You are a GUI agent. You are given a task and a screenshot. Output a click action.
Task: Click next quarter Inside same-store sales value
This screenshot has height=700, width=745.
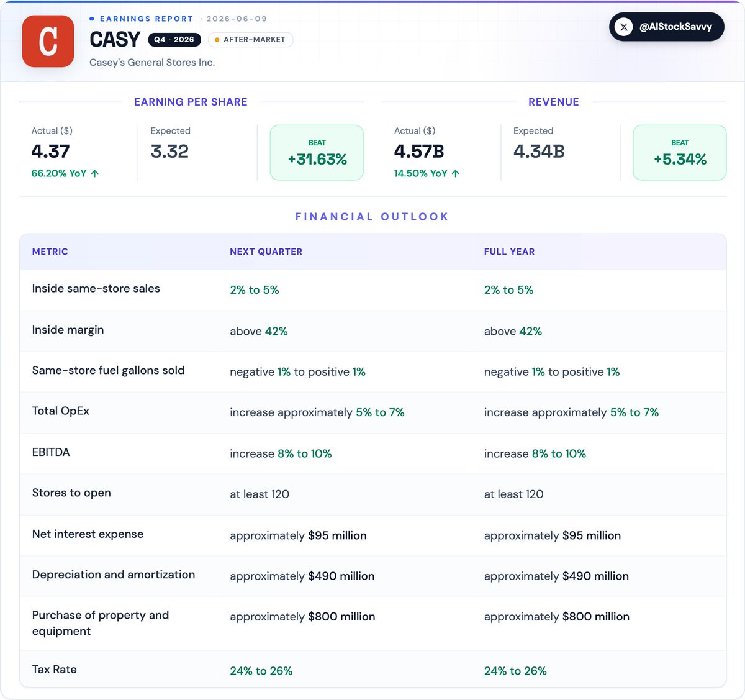(255, 290)
